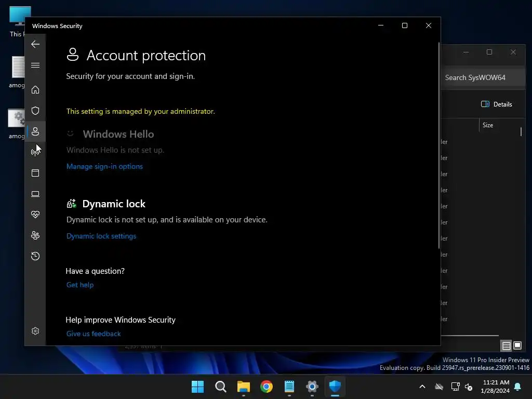
Task: Open Virus & threat protection shield icon
Action: [35, 111]
